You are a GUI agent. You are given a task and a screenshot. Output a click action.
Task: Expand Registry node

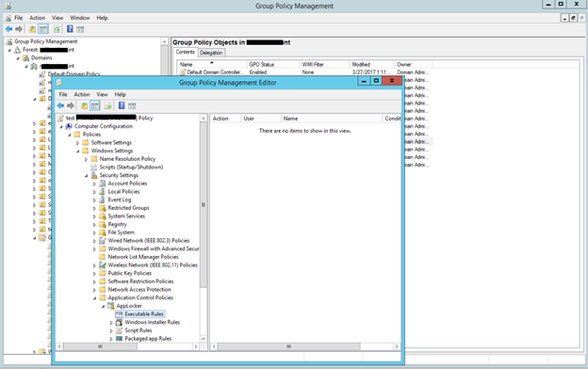(94, 224)
